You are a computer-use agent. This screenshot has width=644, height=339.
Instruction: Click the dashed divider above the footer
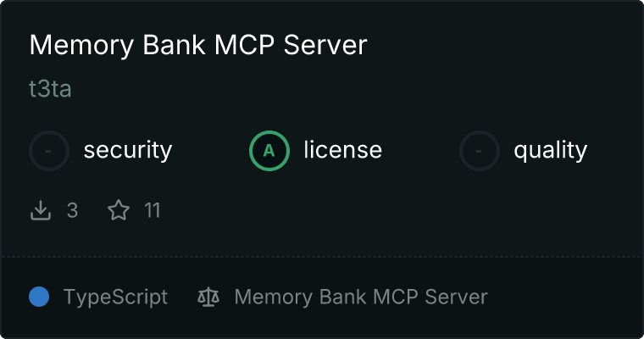[322, 257]
